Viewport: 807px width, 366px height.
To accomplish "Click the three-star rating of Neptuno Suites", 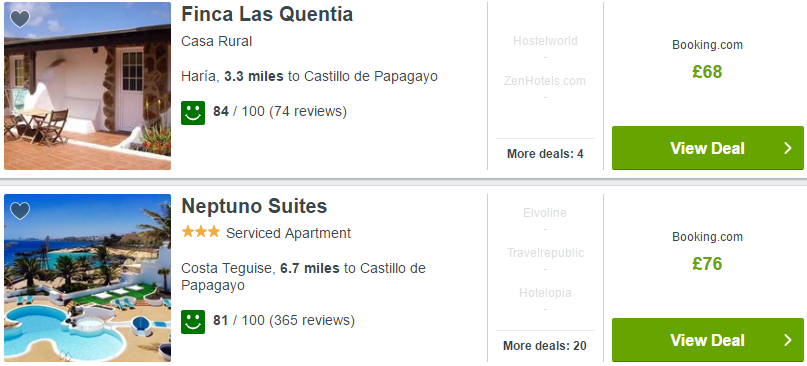I will click(201, 232).
